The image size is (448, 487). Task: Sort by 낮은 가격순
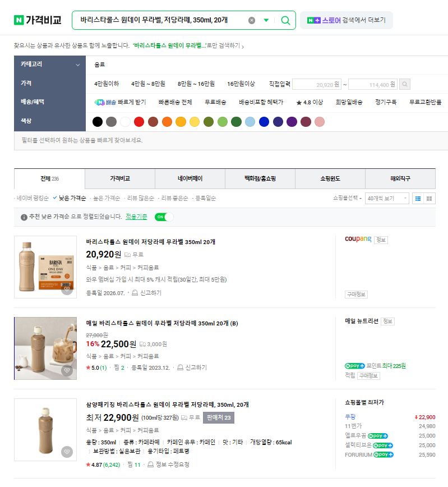coord(72,198)
